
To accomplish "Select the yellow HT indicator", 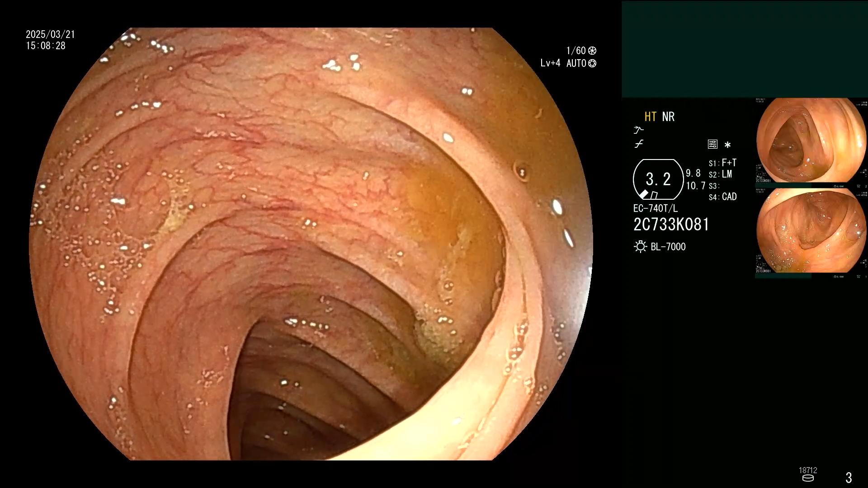I will [x=650, y=117].
